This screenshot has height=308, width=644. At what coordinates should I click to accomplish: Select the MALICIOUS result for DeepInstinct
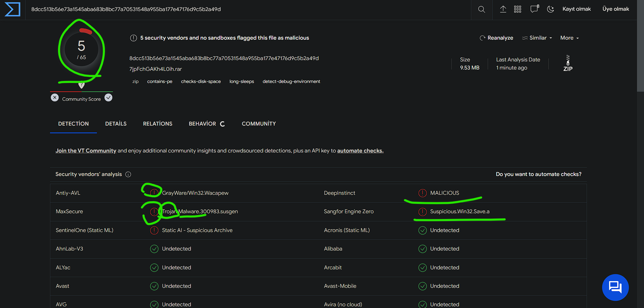click(445, 193)
